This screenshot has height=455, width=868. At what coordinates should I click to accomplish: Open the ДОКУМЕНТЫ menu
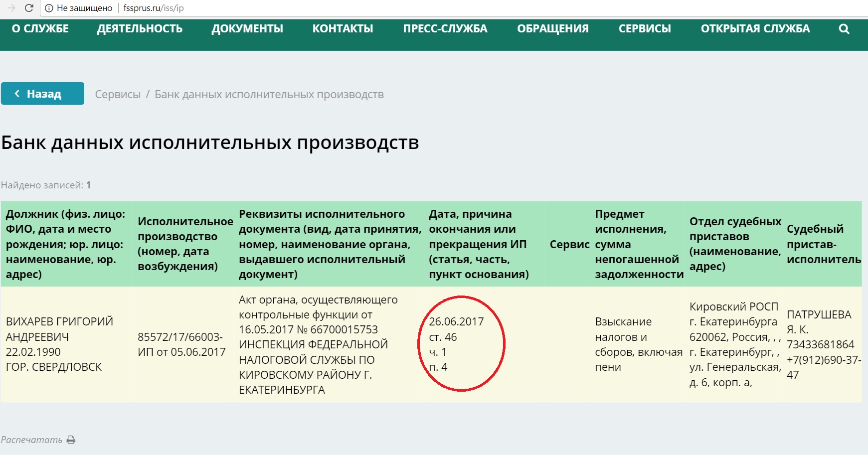pos(247,28)
